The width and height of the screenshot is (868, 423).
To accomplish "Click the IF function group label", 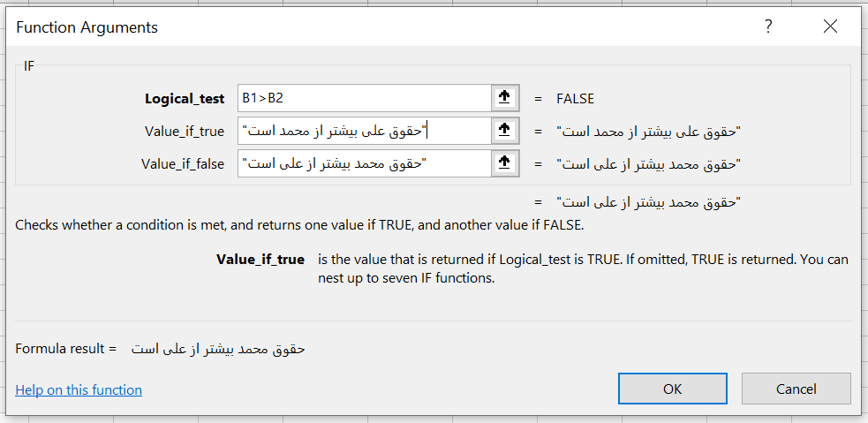I will (x=29, y=66).
